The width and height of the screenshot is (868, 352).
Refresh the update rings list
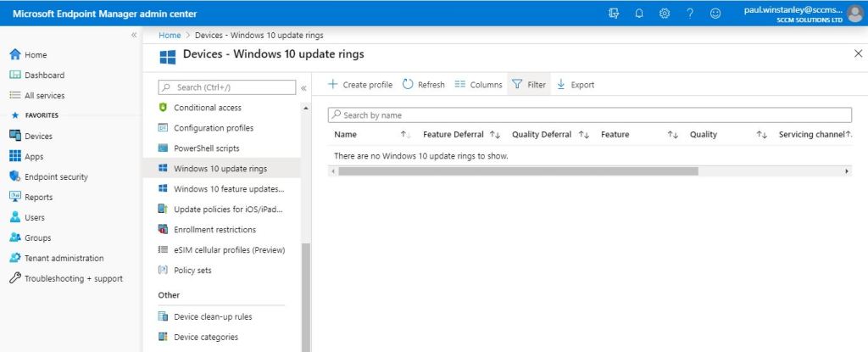pyautogui.click(x=424, y=84)
